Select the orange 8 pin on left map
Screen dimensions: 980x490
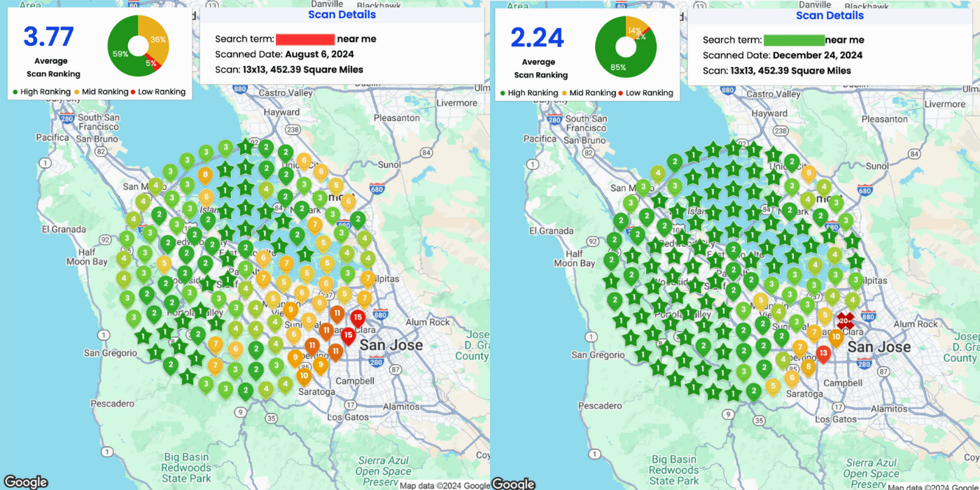tap(205, 174)
